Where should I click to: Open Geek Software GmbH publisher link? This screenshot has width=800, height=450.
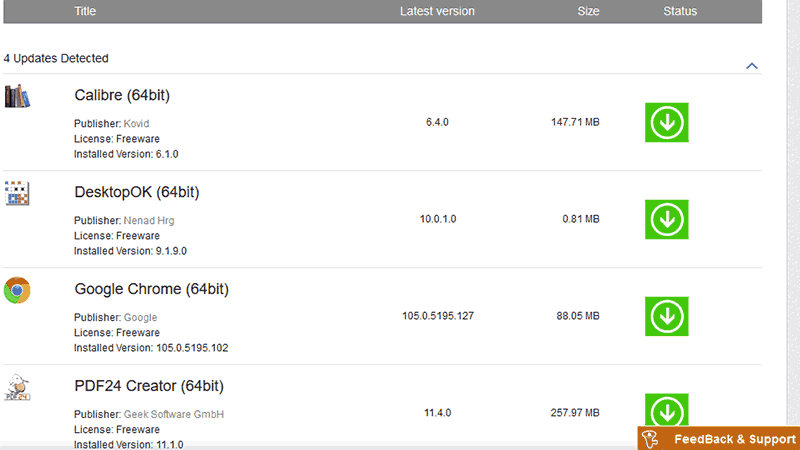(173, 414)
